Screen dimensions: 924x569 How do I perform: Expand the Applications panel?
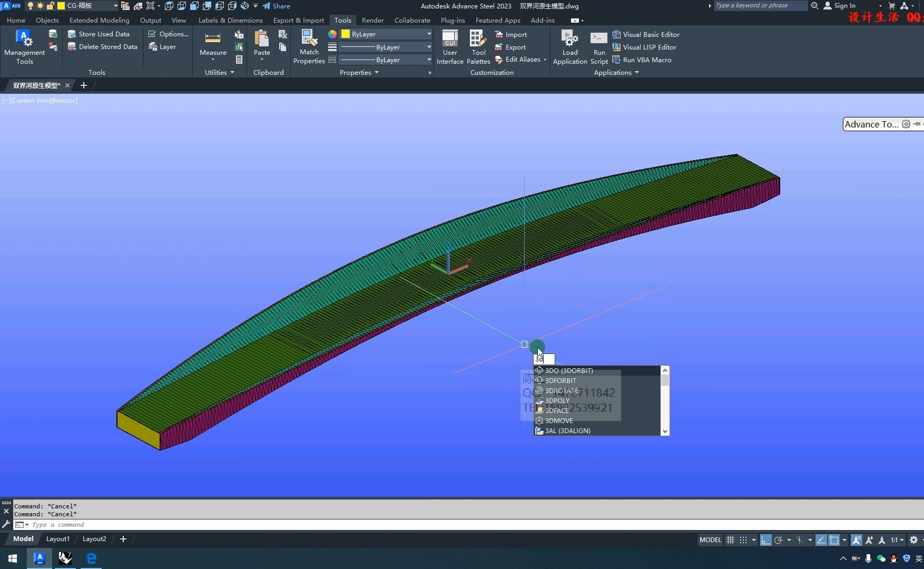coord(616,72)
